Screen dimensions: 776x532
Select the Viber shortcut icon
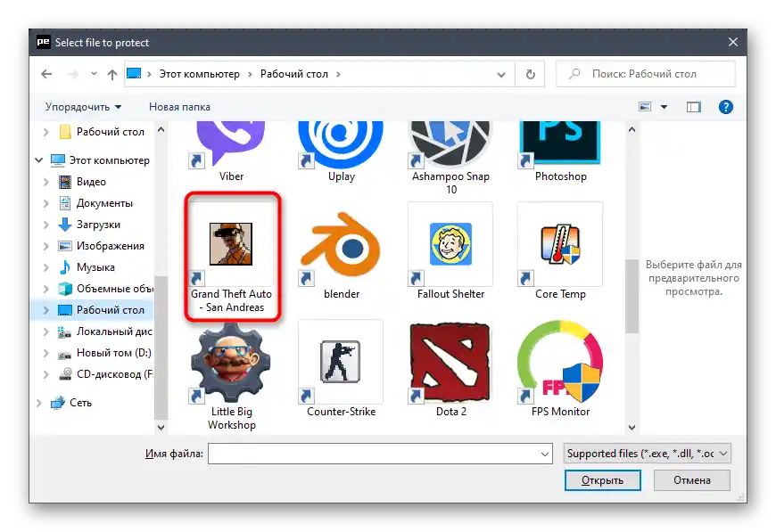pos(231,143)
